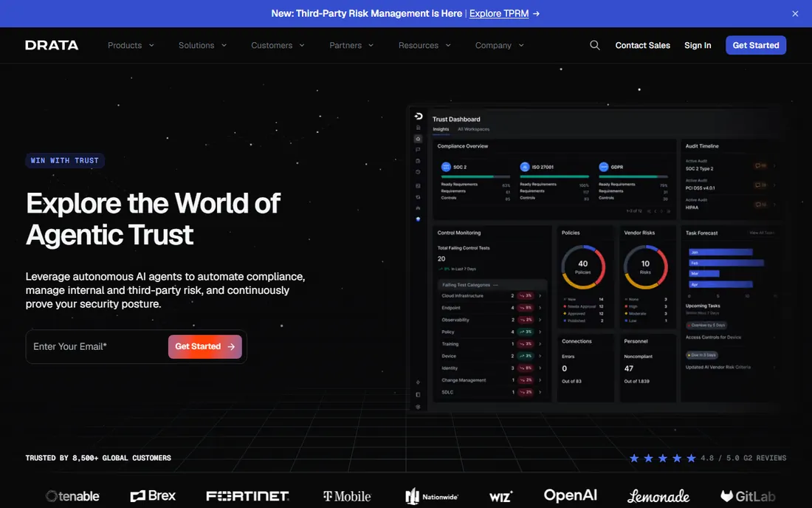The width and height of the screenshot is (812, 508).
Task: Click the Lemonade customer logo
Action: pyautogui.click(x=658, y=497)
